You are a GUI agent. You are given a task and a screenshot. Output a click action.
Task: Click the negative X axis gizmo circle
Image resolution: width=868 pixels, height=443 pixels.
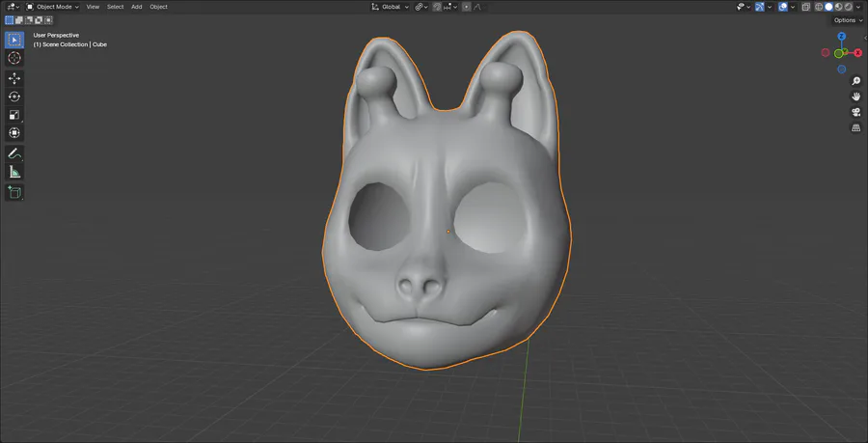coord(826,53)
